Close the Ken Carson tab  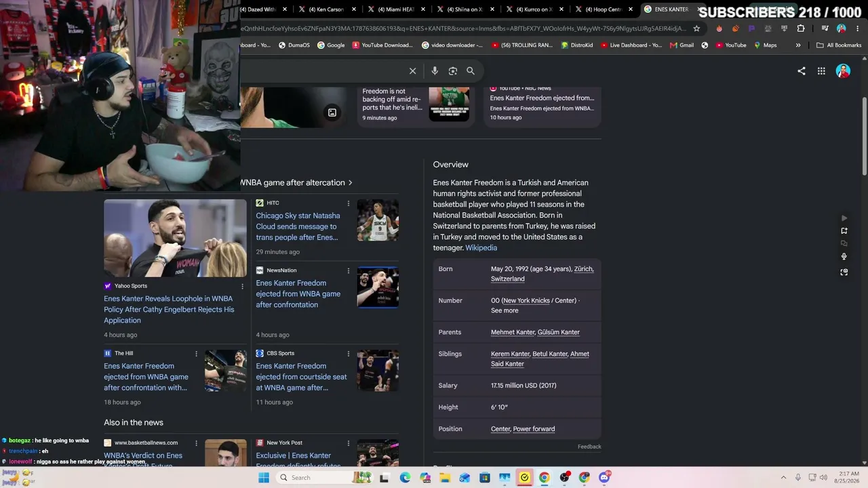(x=354, y=9)
